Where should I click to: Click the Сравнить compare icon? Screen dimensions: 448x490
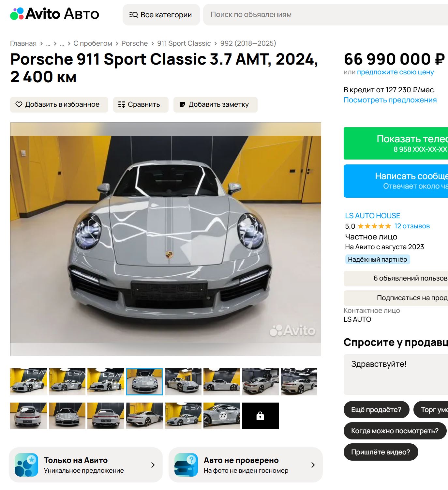point(122,104)
